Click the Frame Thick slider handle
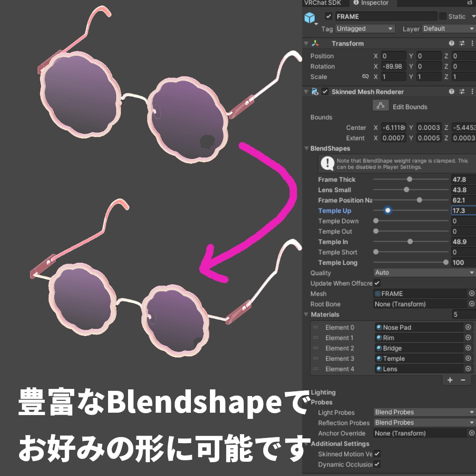The width and height of the screenshot is (476, 476). click(x=409, y=179)
